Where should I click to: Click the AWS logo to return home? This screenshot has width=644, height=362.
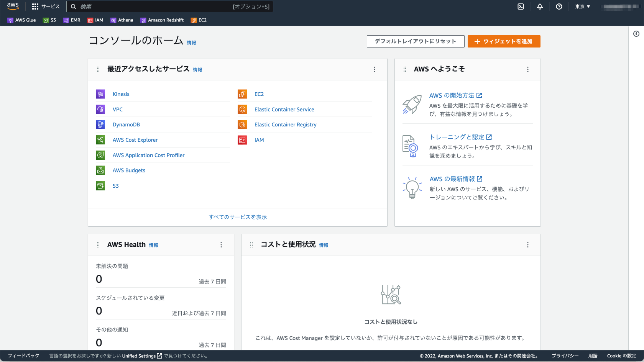tap(13, 6)
